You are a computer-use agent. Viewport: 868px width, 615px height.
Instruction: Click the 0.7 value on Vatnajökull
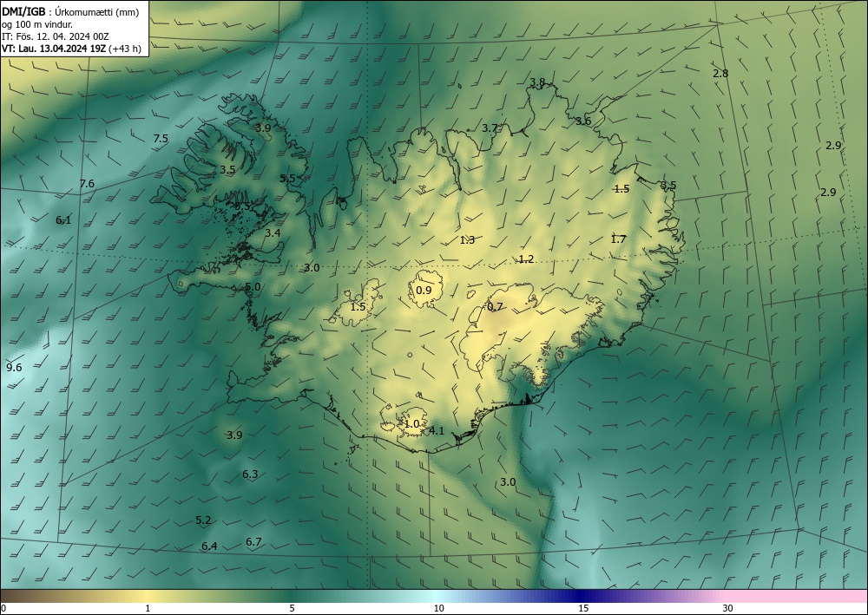tap(495, 306)
